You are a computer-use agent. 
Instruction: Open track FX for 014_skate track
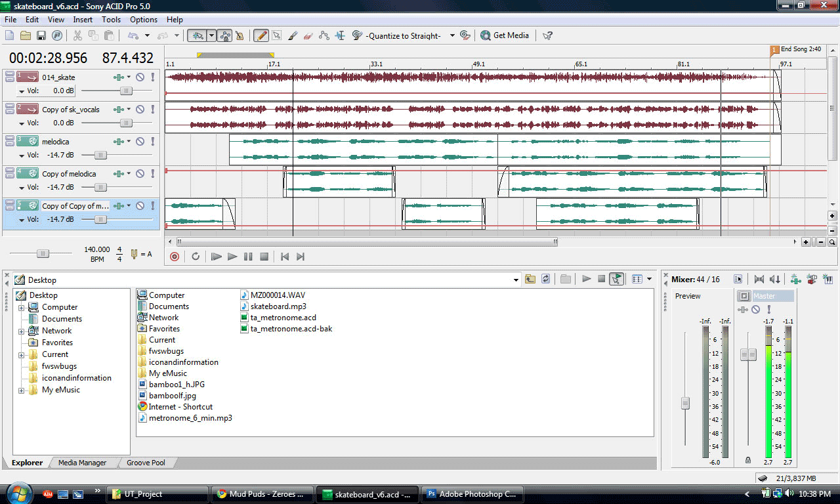(x=119, y=77)
